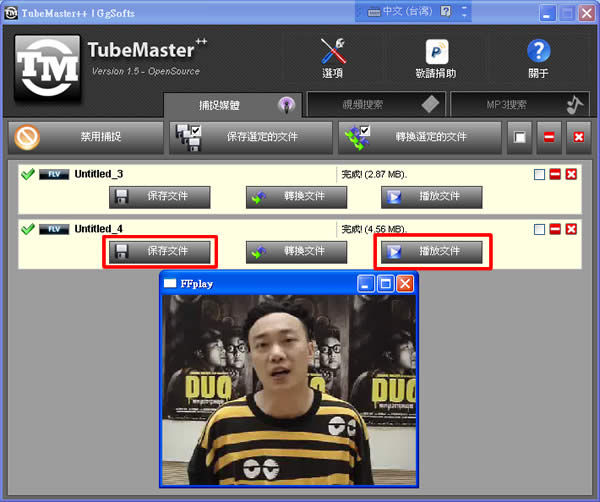Image resolution: width=600 pixels, height=502 pixels.
Task: Click the red X icon for Untitled_3
Action: click(571, 174)
